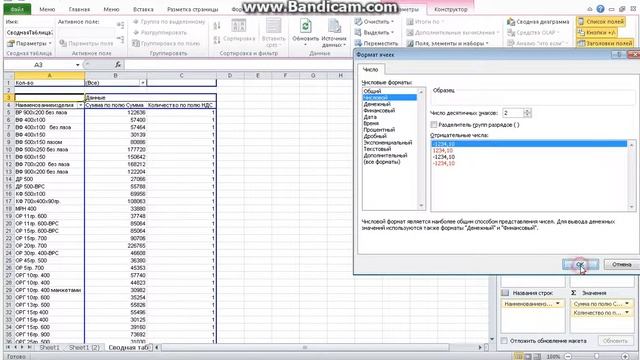640x360 pixels.
Task: Toggle Кнопки +/- button
Action: click(x=597, y=32)
